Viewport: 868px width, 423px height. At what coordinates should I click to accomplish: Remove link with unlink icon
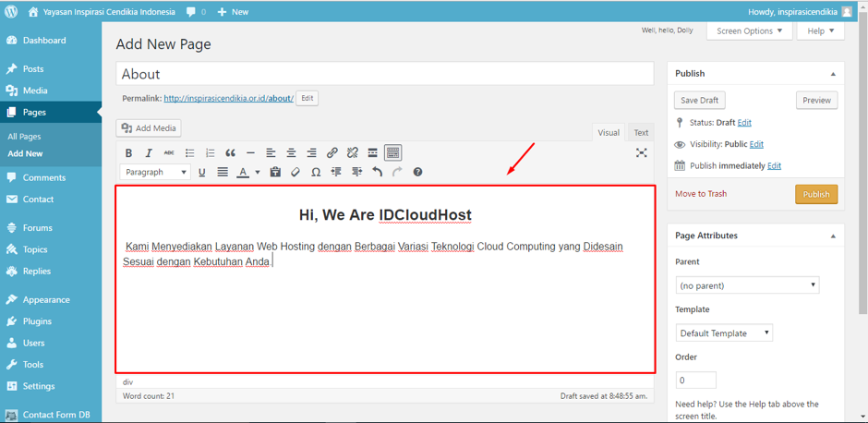click(x=352, y=152)
